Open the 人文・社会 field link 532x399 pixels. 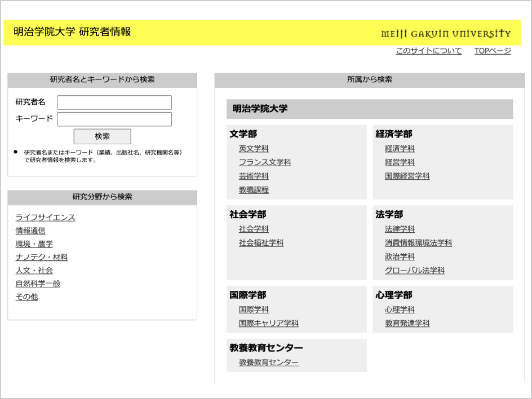34,271
